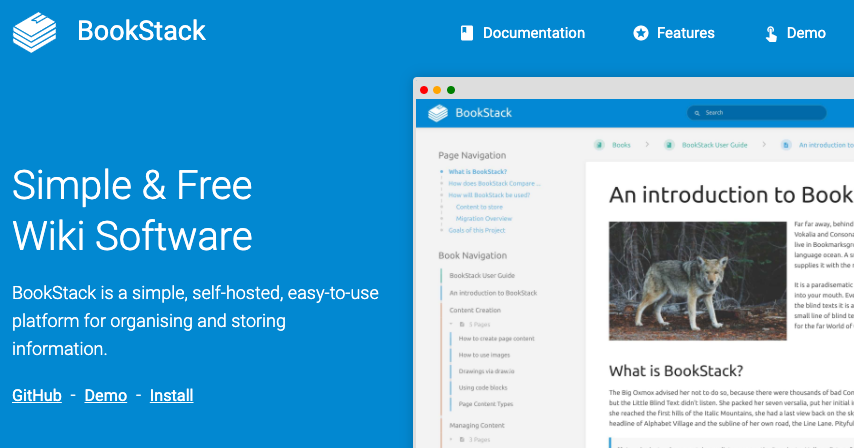Open 'How to use images' page
The height and width of the screenshot is (448, 854).
(x=484, y=355)
